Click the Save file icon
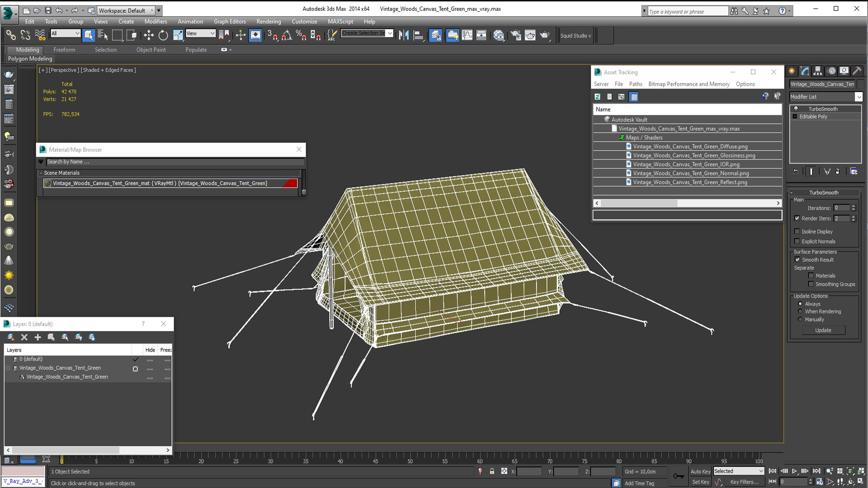This screenshot has width=868, height=488. tap(48, 10)
